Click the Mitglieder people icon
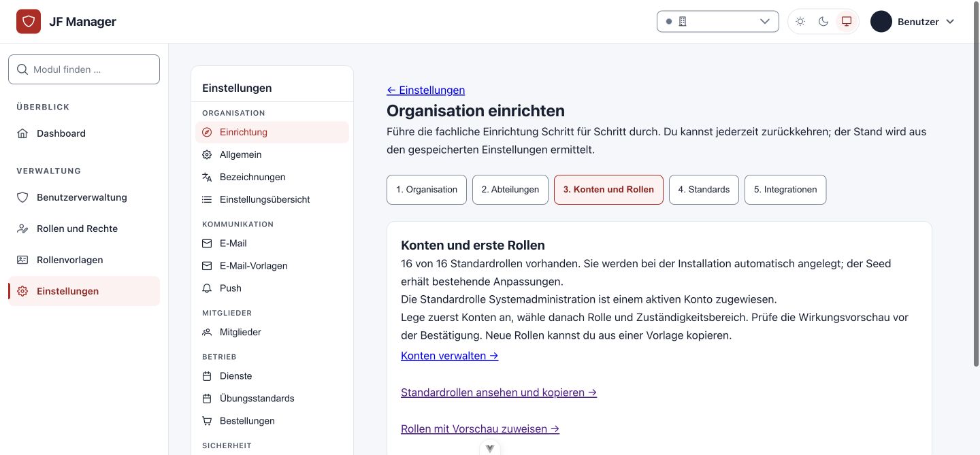Viewport: 980px width, 455px height. tap(207, 332)
